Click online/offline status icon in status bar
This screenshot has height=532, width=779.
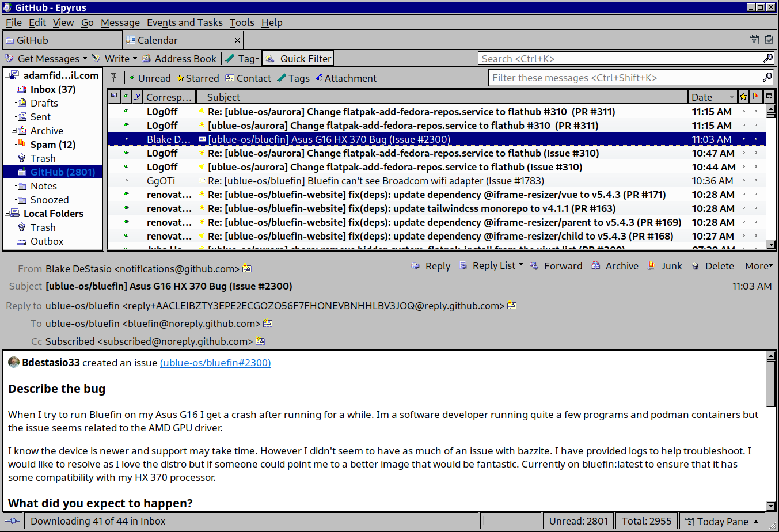pyautogui.click(x=12, y=521)
